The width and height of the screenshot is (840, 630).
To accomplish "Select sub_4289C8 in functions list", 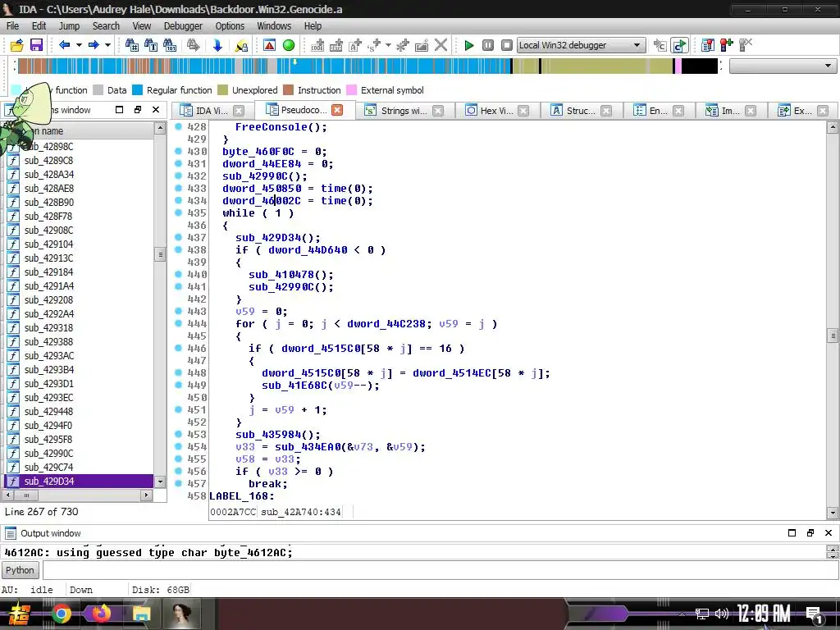I will point(80,160).
